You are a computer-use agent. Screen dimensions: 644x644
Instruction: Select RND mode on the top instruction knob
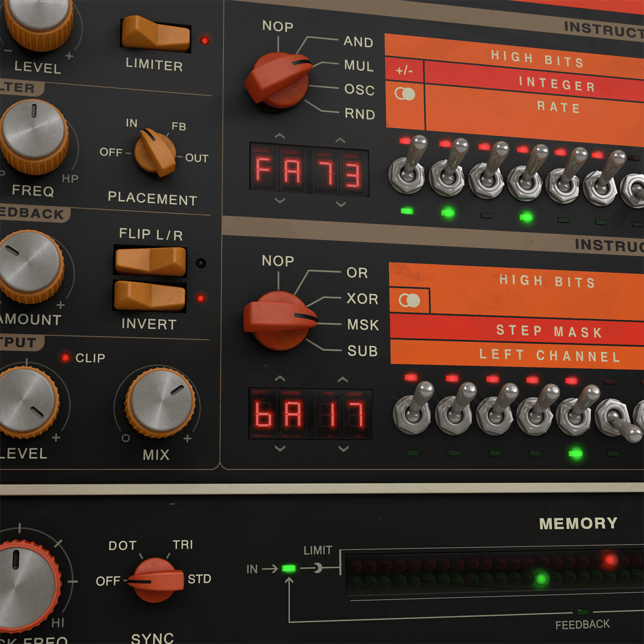[361, 114]
